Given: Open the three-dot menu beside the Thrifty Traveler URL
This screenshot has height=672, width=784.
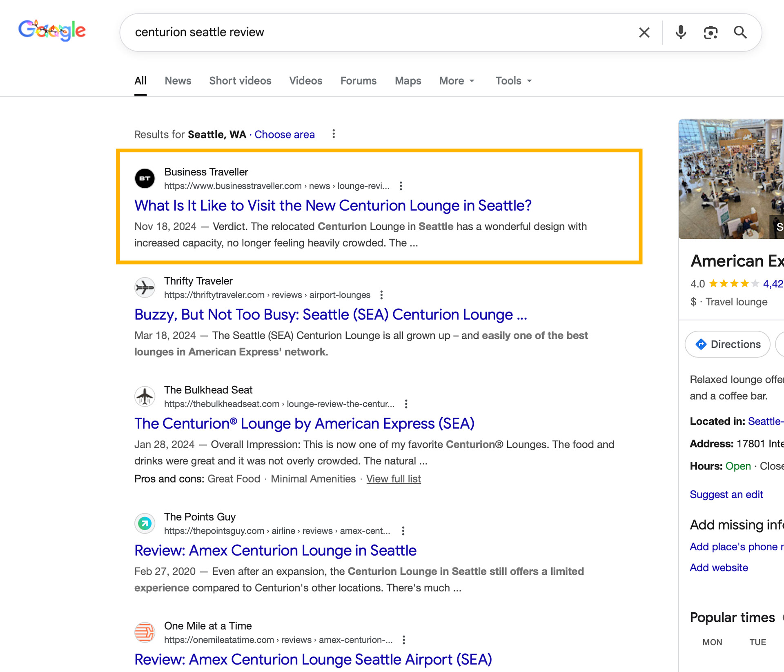Looking at the screenshot, I should click(x=381, y=295).
